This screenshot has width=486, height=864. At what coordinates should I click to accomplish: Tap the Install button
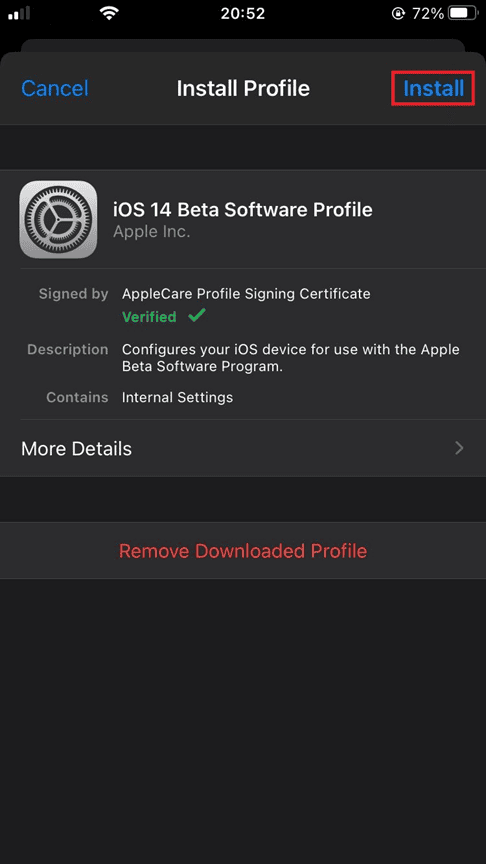(433, 88)
